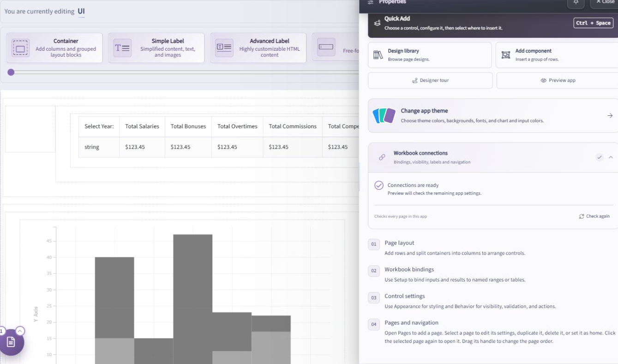Click the string value cell

point(99,147)
